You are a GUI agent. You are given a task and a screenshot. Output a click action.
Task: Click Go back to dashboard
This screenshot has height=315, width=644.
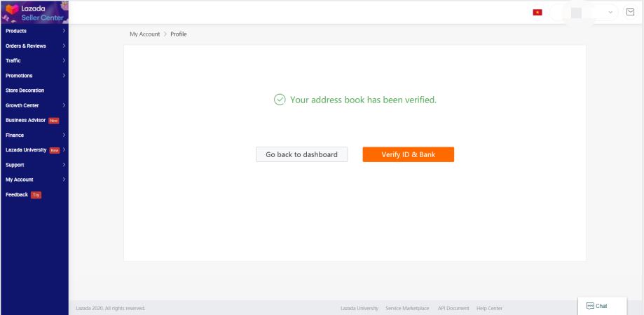pos(301,154)
